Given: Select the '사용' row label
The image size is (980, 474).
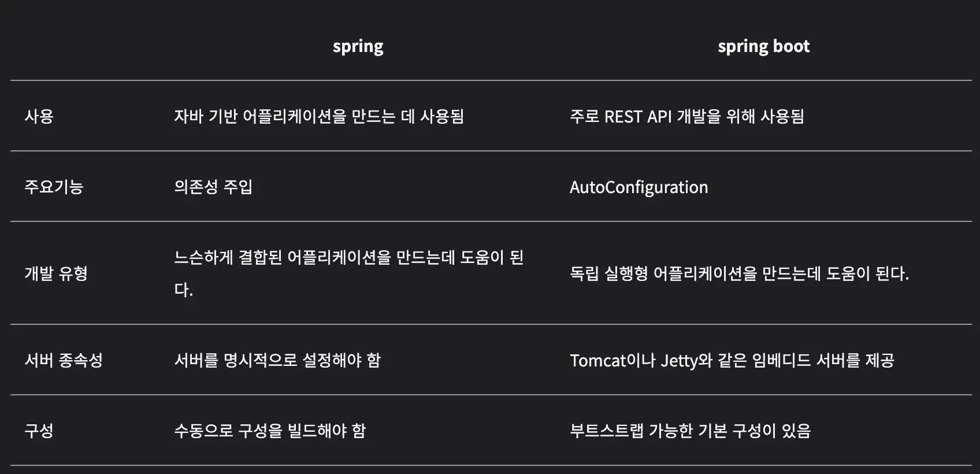Looking at the screenshot, I should 39,116.
